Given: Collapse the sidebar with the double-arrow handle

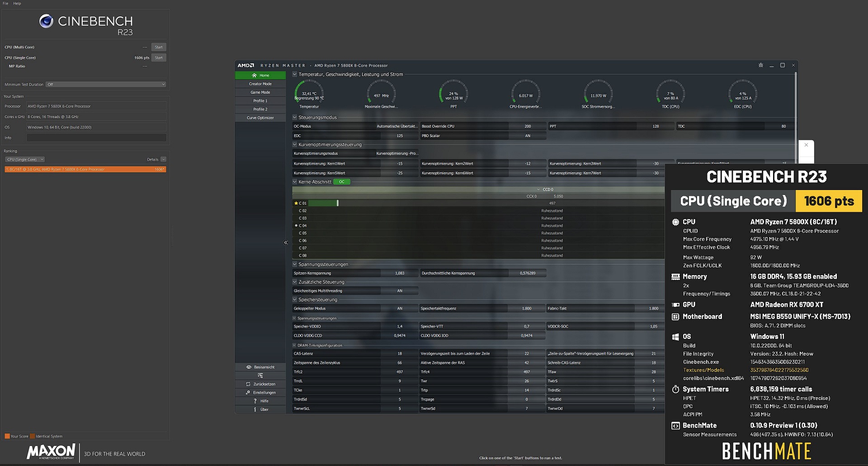Looking at the screenshot, I should [x=286, y=243].
